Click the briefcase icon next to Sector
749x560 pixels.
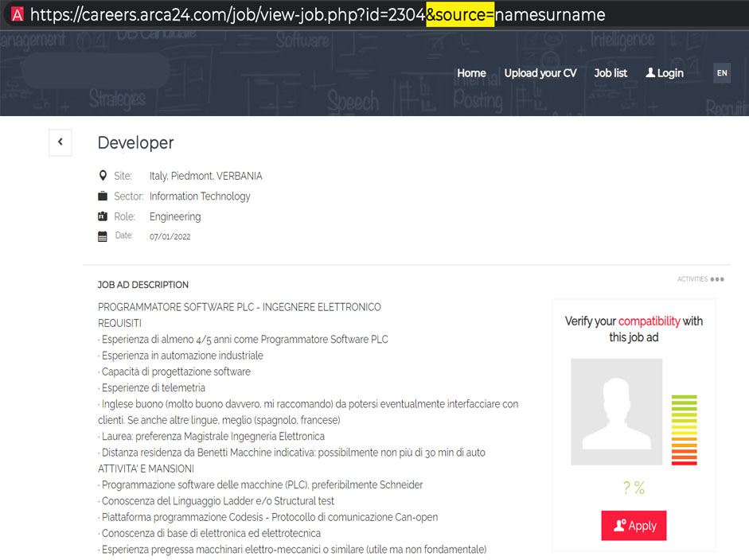103,196
